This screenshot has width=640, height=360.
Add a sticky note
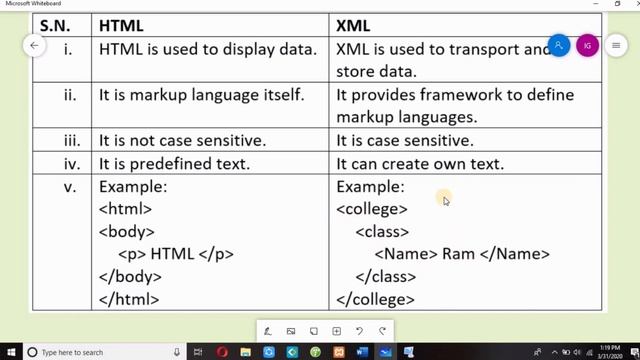[x=313, y=331]
